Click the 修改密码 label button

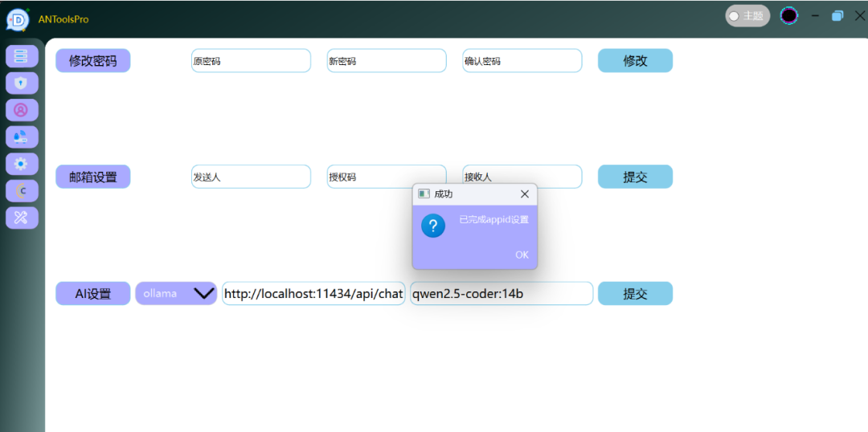pyautogui.click(x=93, y=61)
